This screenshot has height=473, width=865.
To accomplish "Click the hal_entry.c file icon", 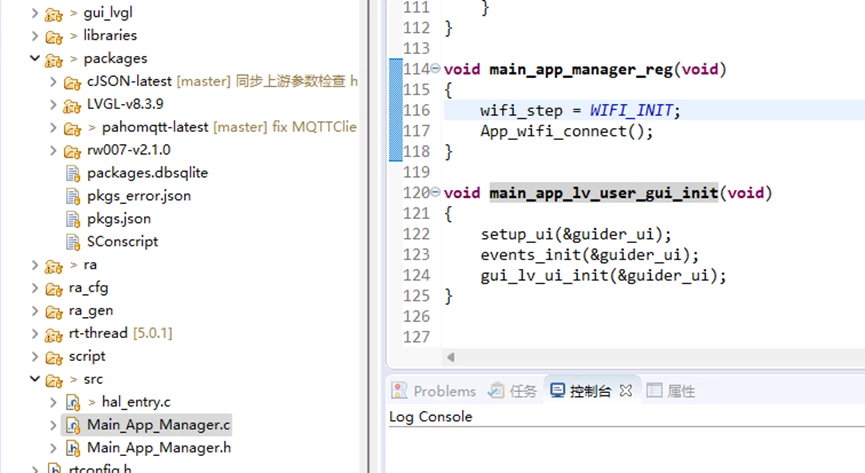I will click(x=73, y=403).
